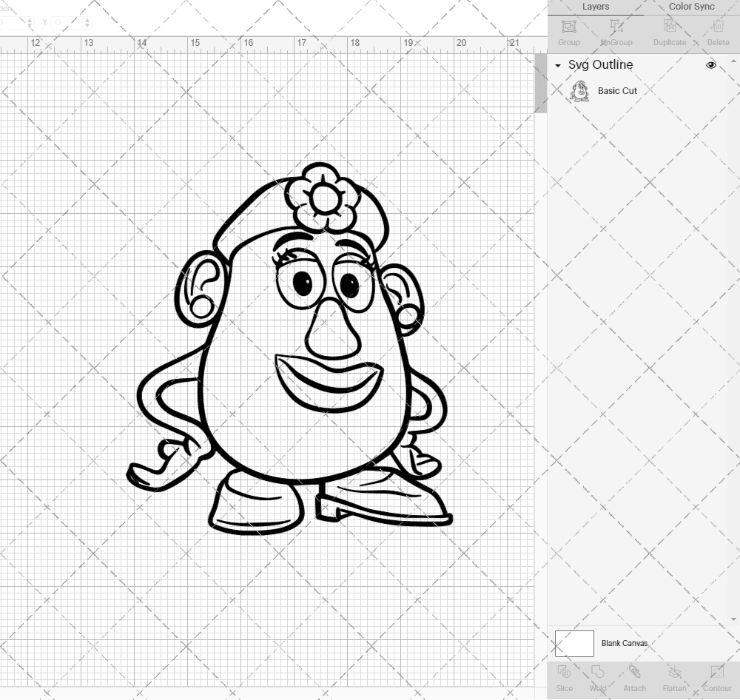The width and height of the screenshot is (740, 700).
Task: Open the Layers tab
Action: (596, 7)
